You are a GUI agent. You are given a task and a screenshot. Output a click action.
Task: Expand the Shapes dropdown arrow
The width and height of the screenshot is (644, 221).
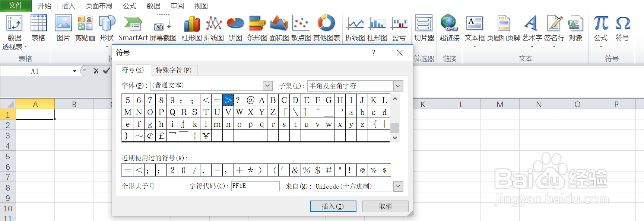click(x=107, y=47)
